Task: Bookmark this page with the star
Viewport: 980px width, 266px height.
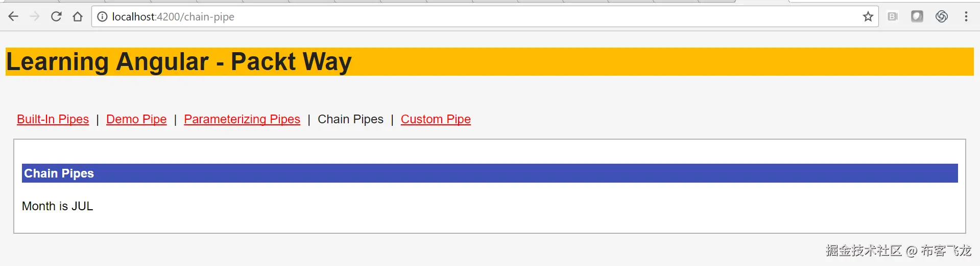Action: coord(868,17)
